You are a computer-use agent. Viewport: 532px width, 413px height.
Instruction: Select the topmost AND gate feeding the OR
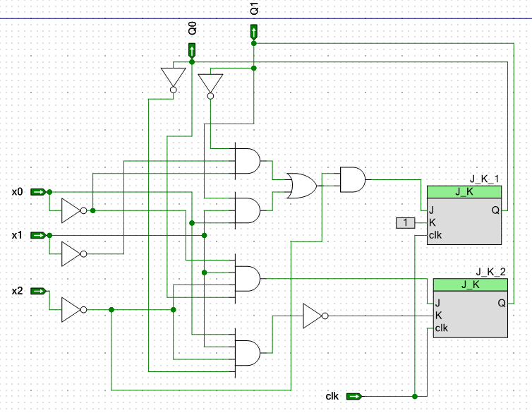[x=246, y=161]
